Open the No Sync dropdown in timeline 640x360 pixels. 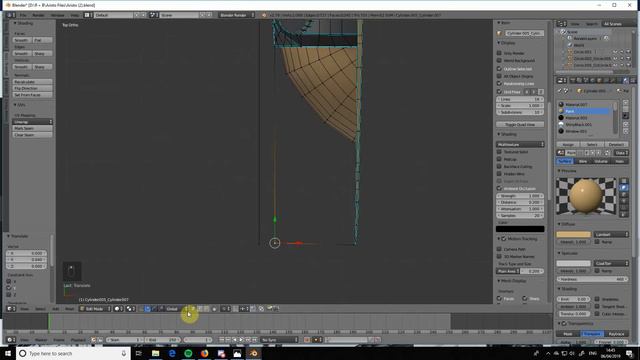280,340
